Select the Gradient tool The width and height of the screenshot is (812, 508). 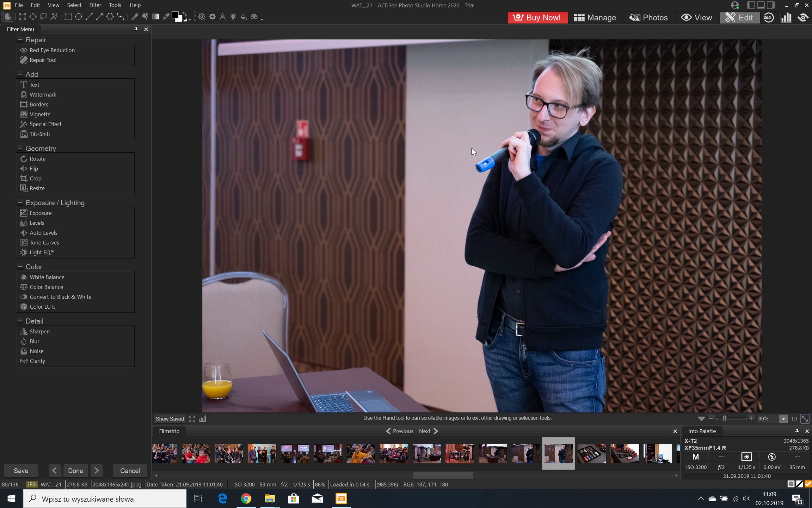pyautogui.click(x=155, y=17)
